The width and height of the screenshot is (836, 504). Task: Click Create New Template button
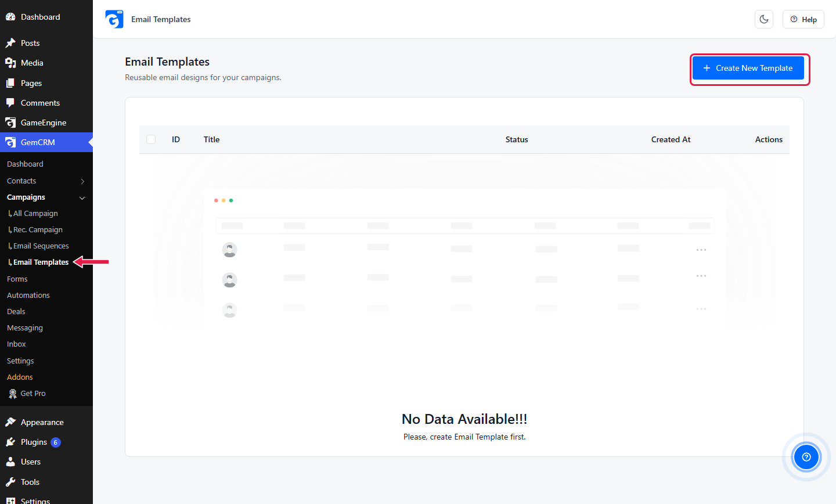[x=748, y=68]
